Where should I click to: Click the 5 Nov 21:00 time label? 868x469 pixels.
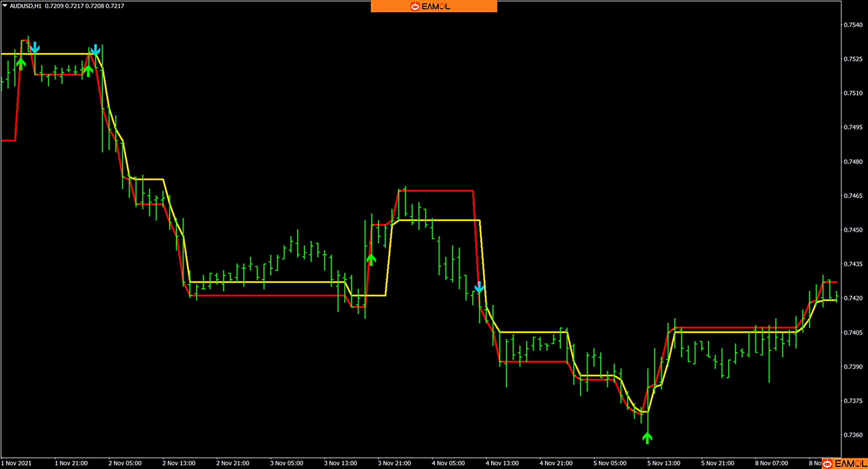pyautogui.click(x=718, y=463)
